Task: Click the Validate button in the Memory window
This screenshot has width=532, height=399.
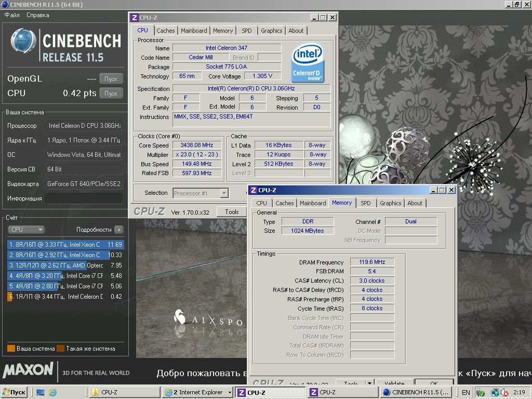Action: pos(394,383)
